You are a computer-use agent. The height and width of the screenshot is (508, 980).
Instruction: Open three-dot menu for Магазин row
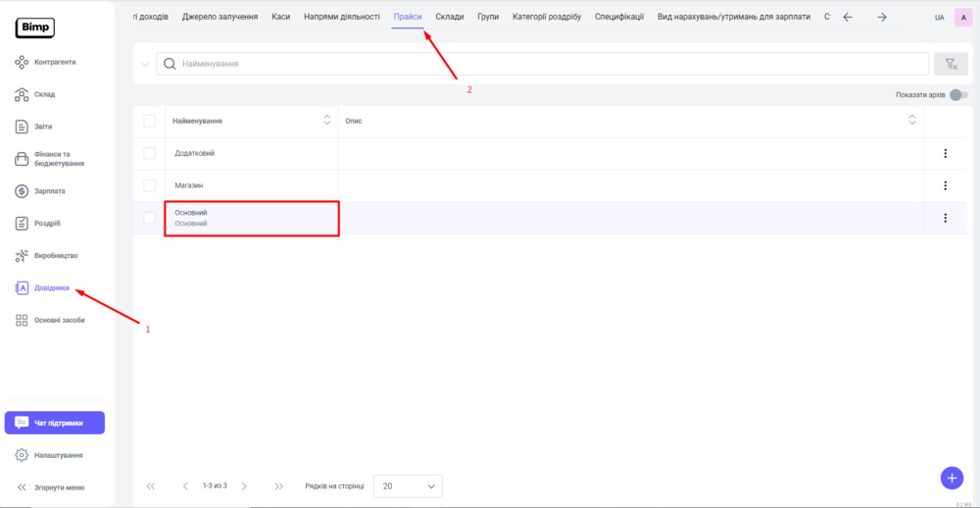(945, 185)
